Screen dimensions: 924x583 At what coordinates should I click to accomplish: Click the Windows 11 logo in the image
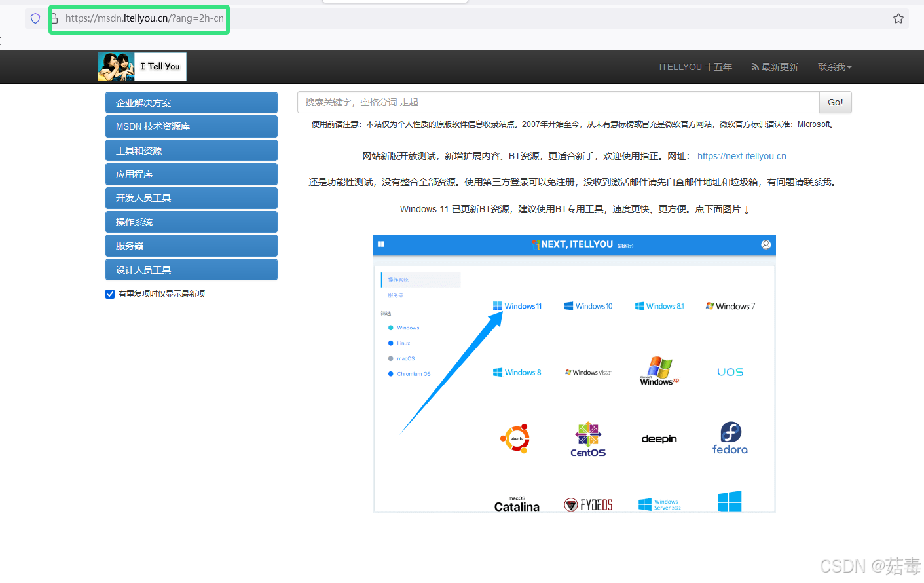pyautogui.click(x=517, y=306)
